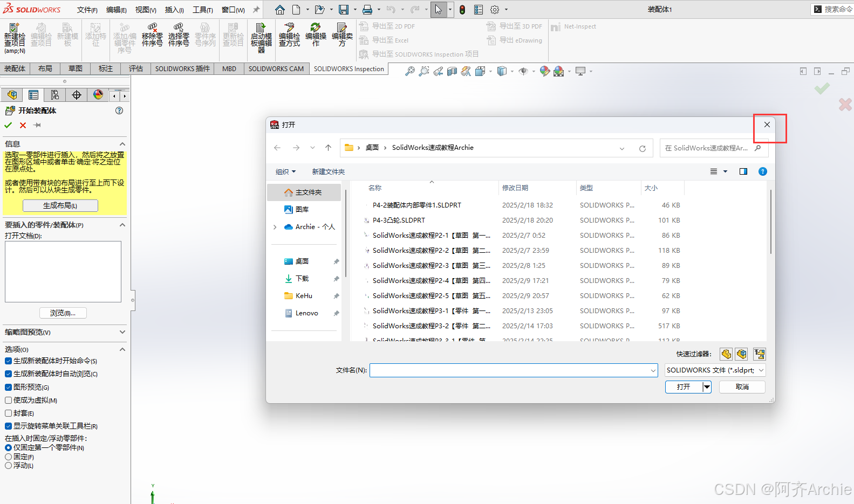Click the Home icon in top toolbar
This screenshot has height=504, width=854.
coord(279,10)
